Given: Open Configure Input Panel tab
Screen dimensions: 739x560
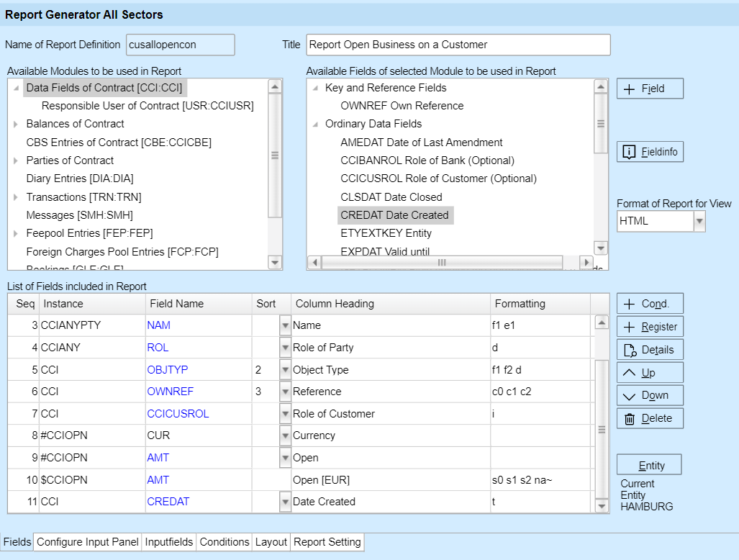Looking at the screenshot, I should pyautogui.click(x=88, y=542).
